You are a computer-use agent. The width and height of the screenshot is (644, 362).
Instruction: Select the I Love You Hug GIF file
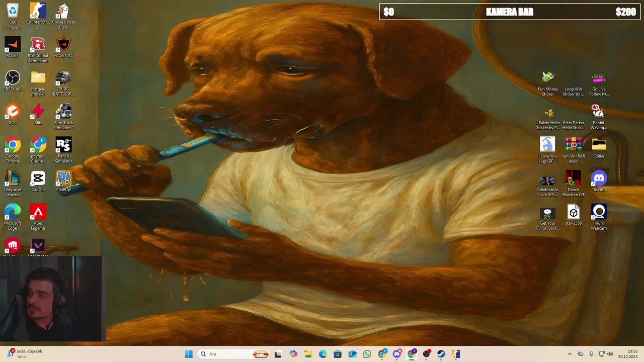(548, 150)
